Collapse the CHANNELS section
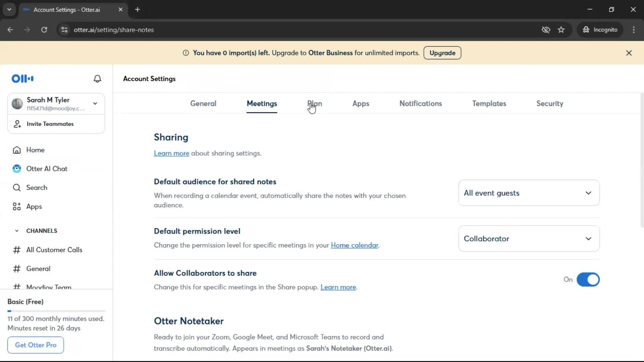The height and width of the screenshot is (362, 644). (x=17, y=231)
